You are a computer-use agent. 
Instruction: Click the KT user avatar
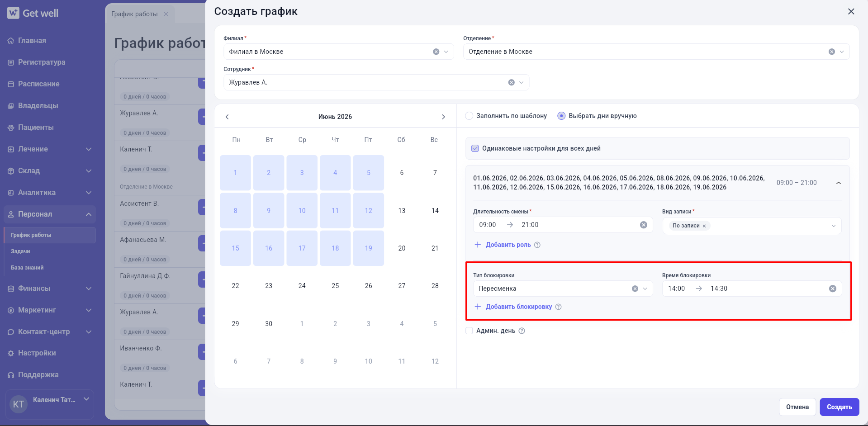point(19,404)
